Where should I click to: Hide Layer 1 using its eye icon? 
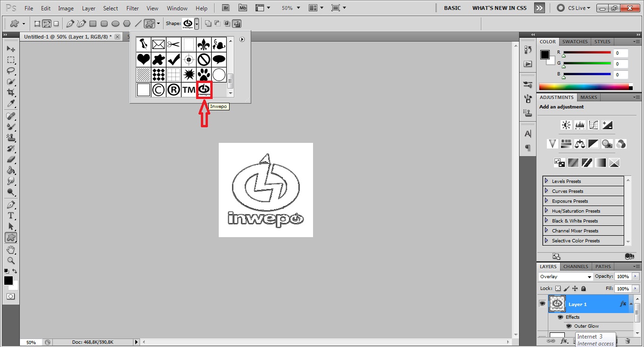pos(542,304)
